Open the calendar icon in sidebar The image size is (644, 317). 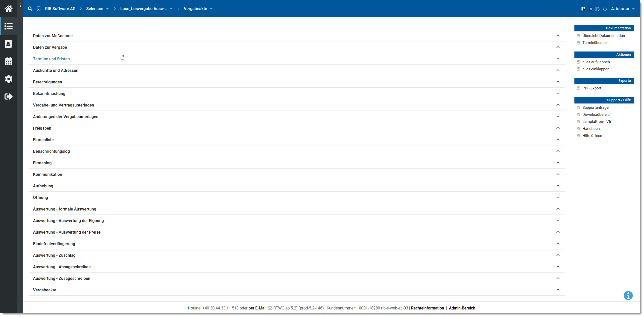point(9,61)
